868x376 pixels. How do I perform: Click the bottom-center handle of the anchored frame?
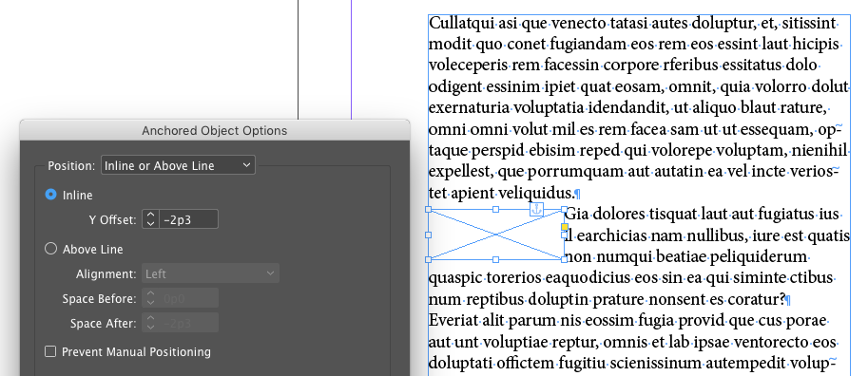496,259
